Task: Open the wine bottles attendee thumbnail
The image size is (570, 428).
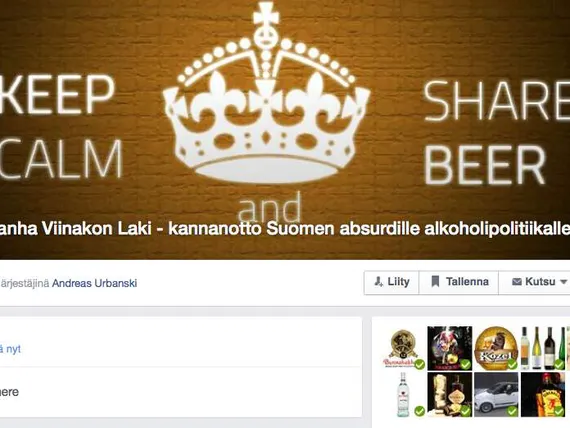Action: (543, 348)
